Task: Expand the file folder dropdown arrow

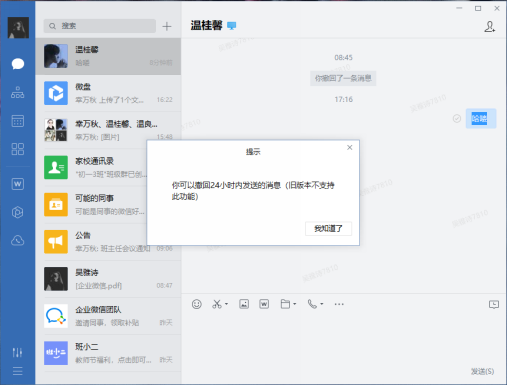Action: pos(295,304)
